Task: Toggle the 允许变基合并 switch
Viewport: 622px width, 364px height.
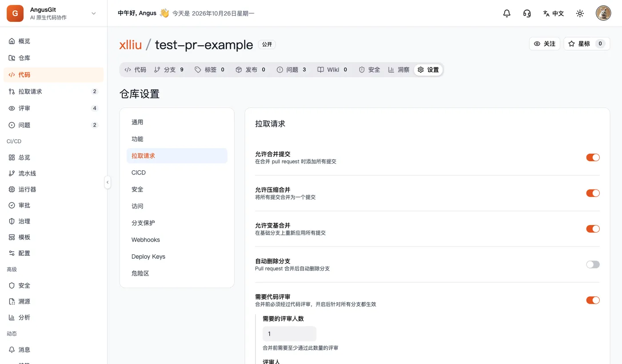Action: tap(593, 229)
